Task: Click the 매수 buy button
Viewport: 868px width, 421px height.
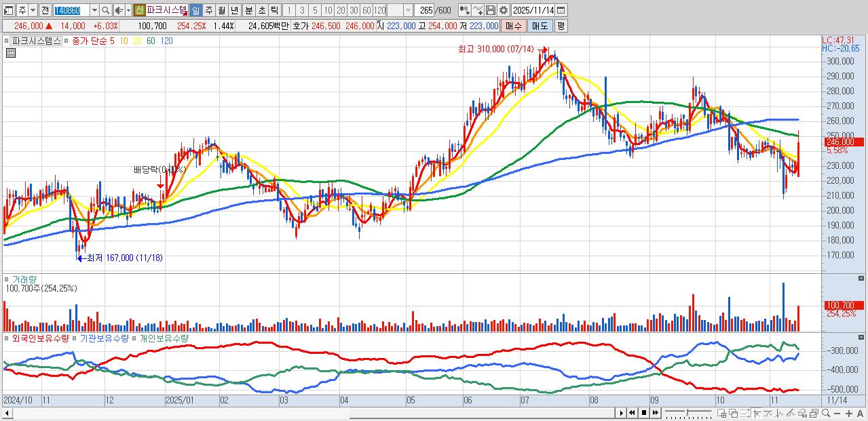Action: [514, 26]
